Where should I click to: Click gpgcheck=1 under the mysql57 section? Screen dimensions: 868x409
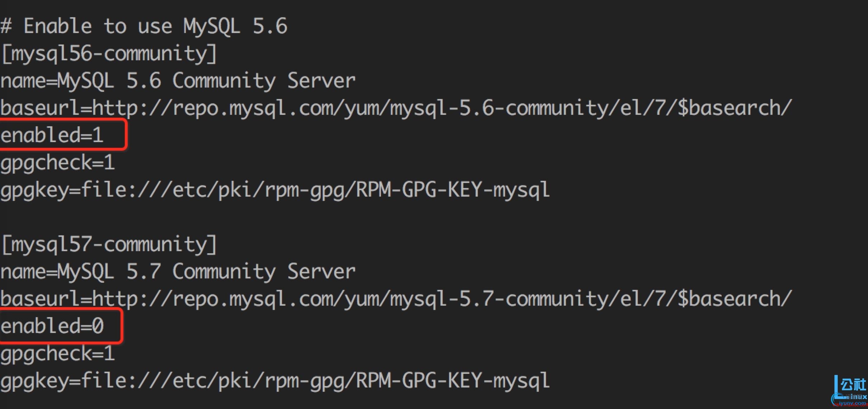57,354
